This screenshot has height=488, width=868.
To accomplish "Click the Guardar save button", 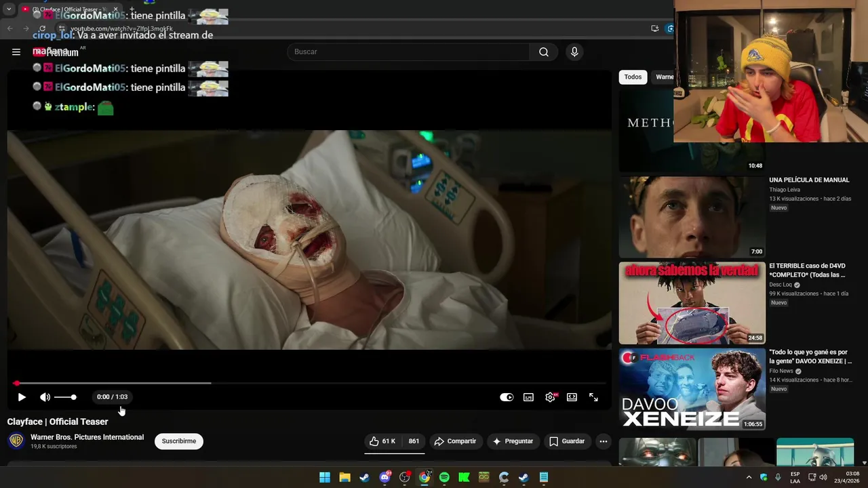I will click(x=566, y=441).
